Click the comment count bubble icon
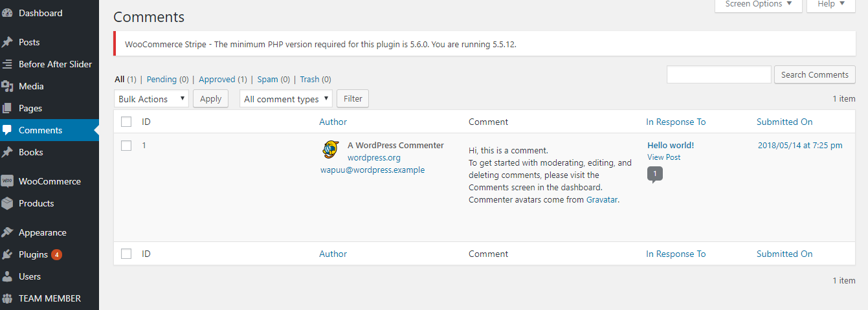868x310 pixels. coord(654,173)
